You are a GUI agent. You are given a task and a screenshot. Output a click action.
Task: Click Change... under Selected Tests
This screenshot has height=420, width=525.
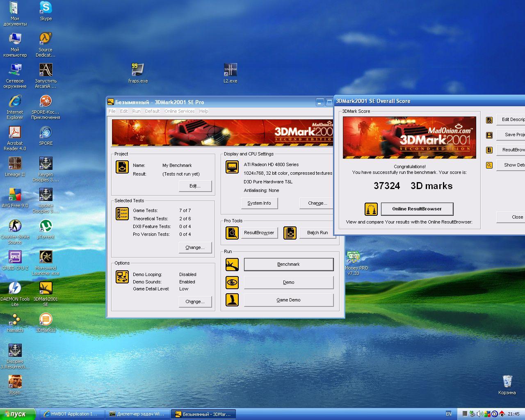pos(195,247)
